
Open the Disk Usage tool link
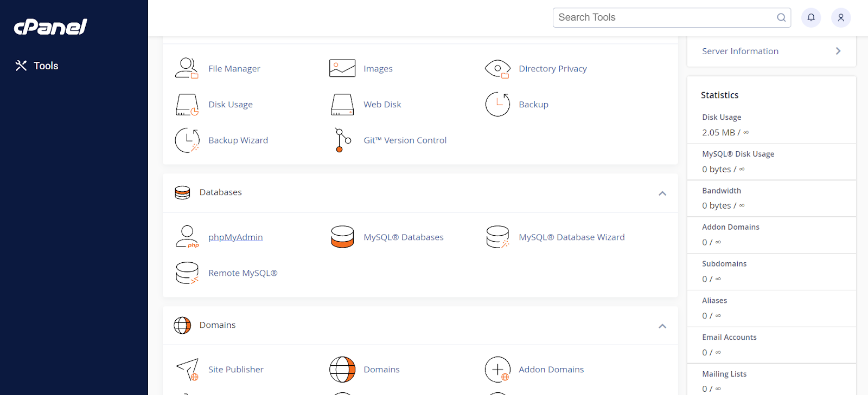231,105
